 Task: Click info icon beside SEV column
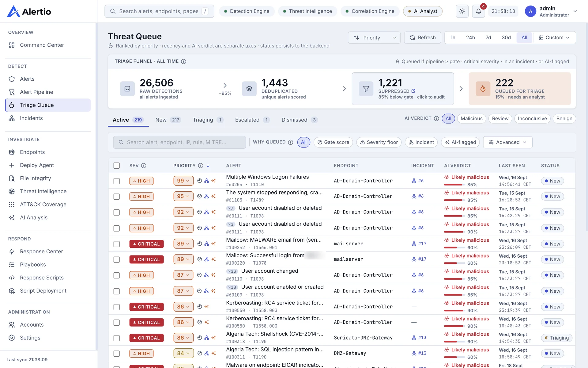[144, 166]
